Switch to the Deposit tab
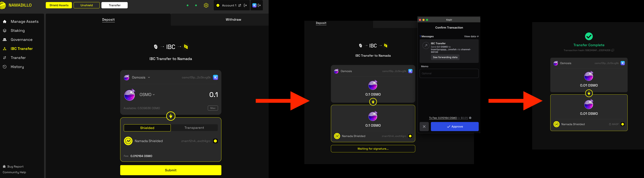 point(108,19)
